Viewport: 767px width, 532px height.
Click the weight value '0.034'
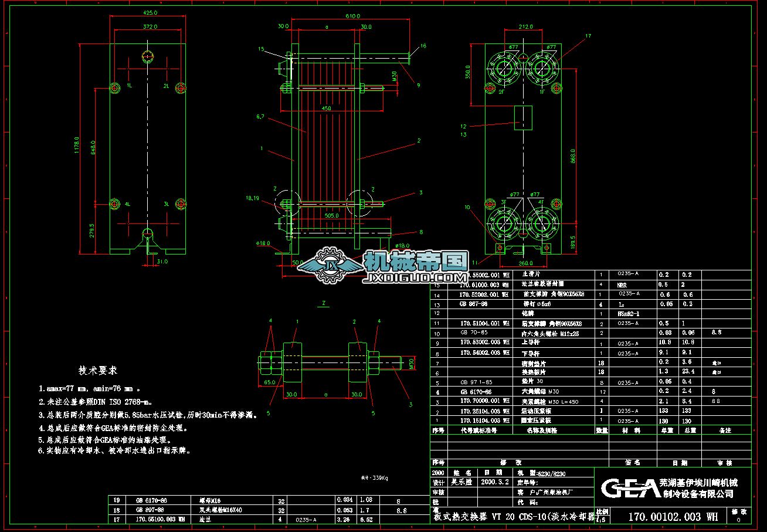(344, 500)
